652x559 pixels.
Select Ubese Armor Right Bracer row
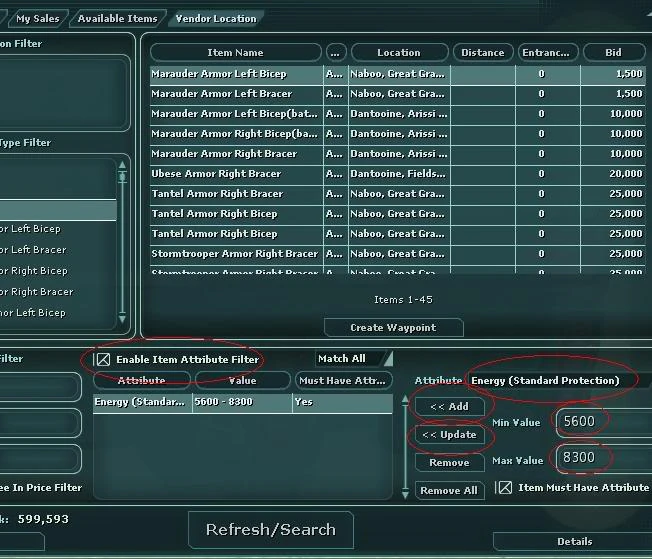click(x=398, y=174)
